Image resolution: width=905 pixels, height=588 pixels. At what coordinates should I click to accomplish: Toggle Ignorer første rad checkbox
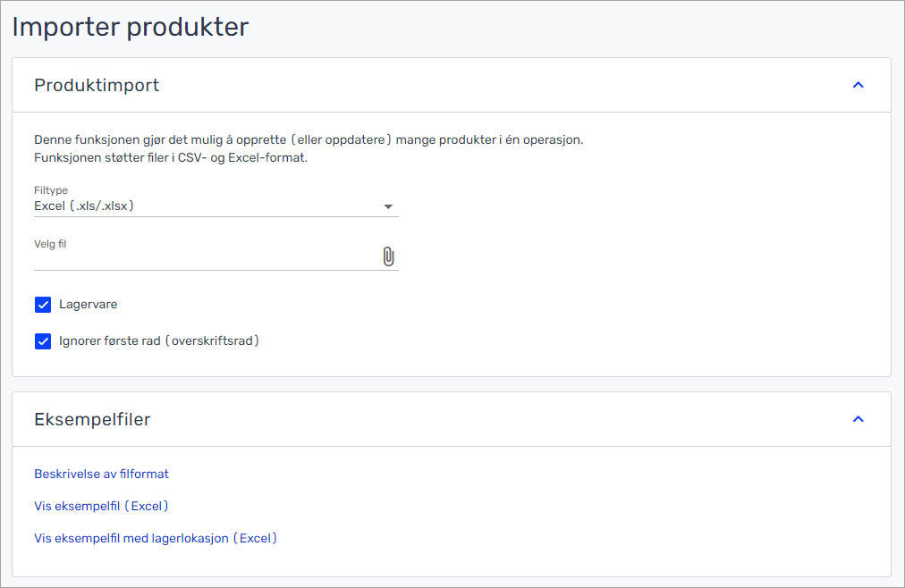(43, 341)
